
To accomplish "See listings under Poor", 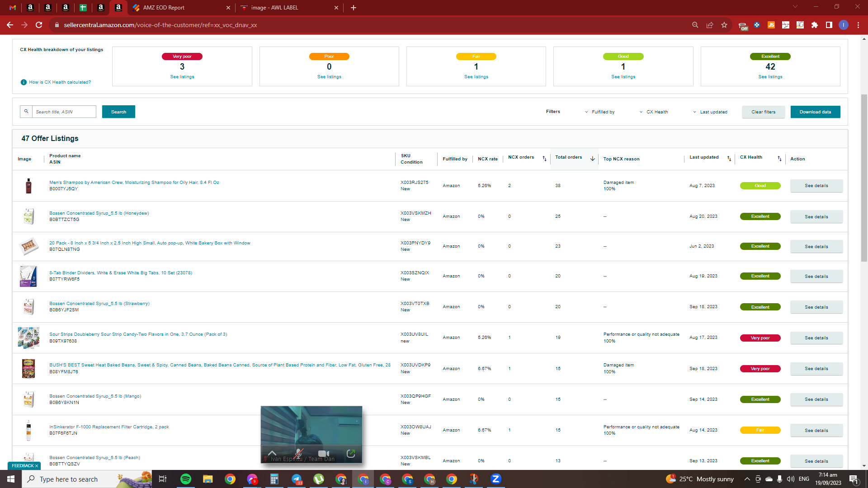I will point(329,77).
